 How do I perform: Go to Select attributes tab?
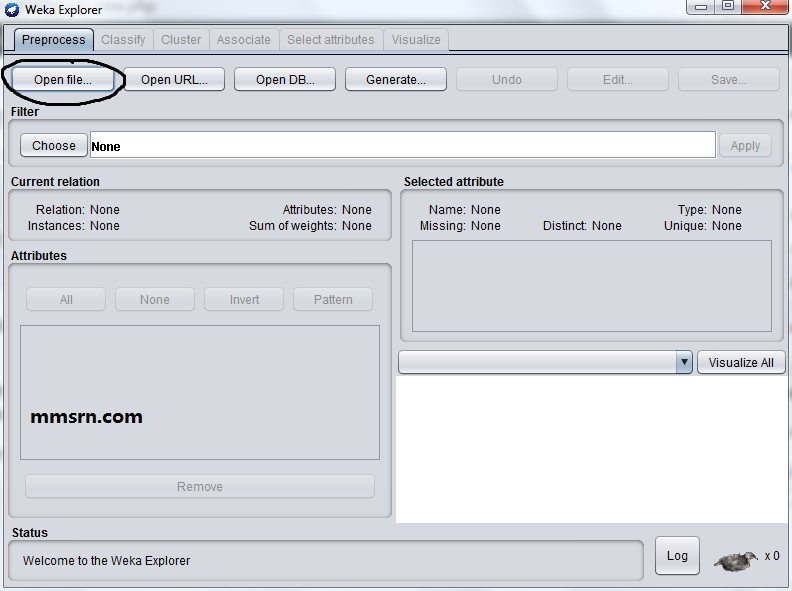tap(331, 40)
